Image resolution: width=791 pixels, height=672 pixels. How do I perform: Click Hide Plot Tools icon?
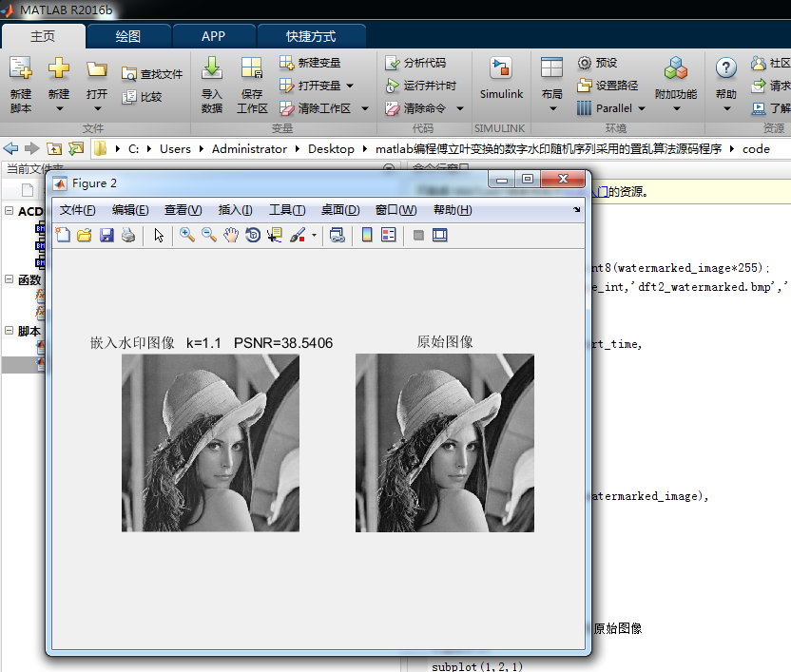click(x=418, y=235)
